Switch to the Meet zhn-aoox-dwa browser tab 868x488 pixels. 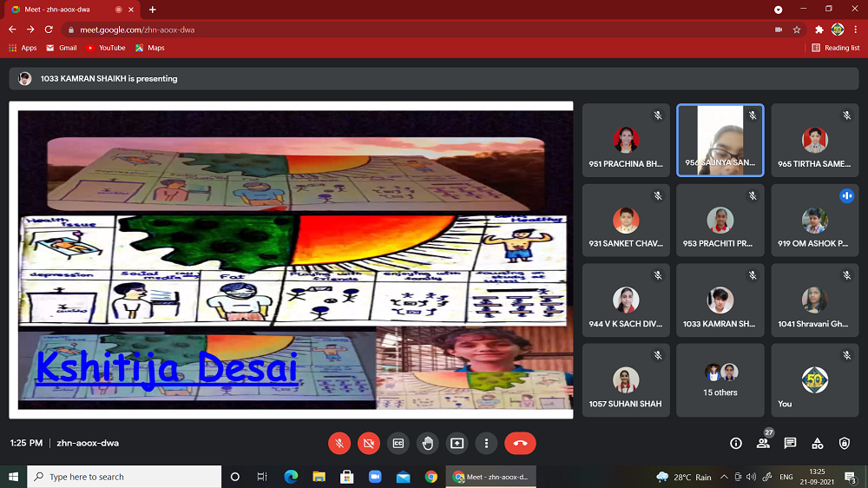69,10
